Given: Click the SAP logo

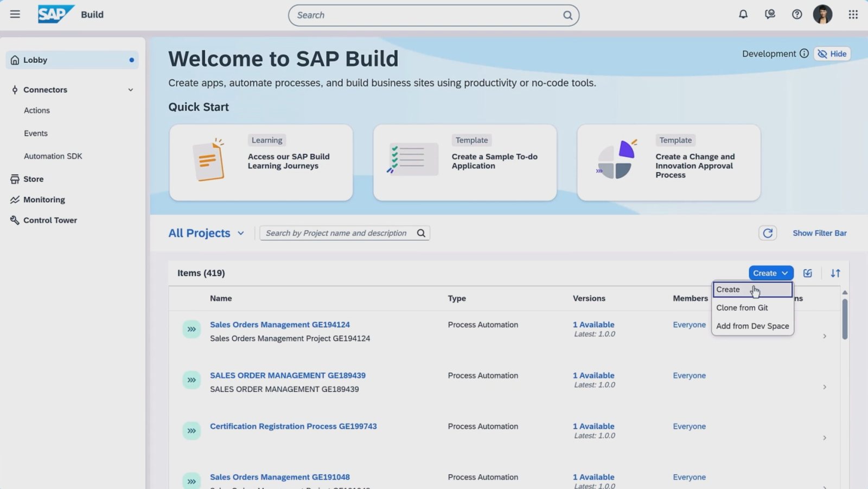Looking at the screenshot, I should pos(56,14).
